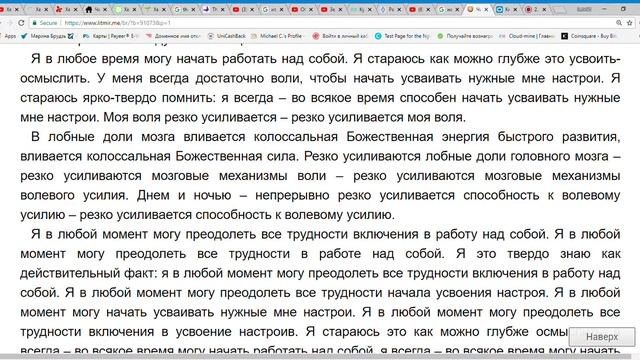
Task: Open the Войти в личный каб bookmark
Action: tap(340, 36)
